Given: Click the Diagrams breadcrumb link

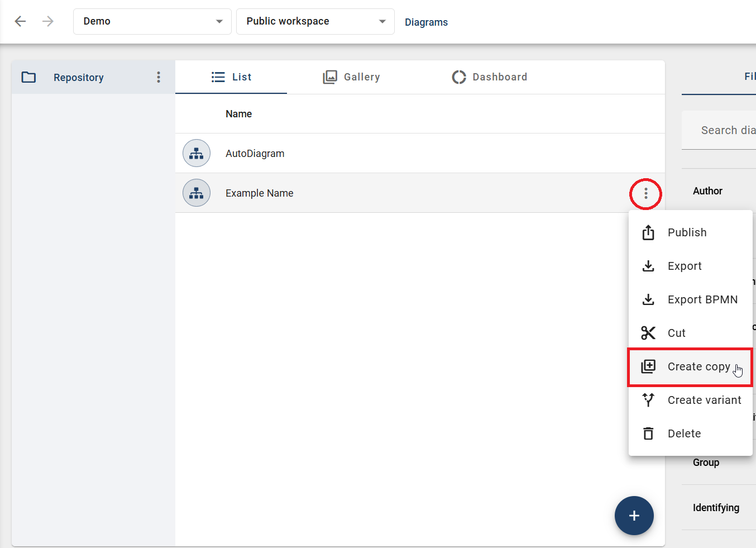Looking at the screenshot, I should (x=426, y=22).
